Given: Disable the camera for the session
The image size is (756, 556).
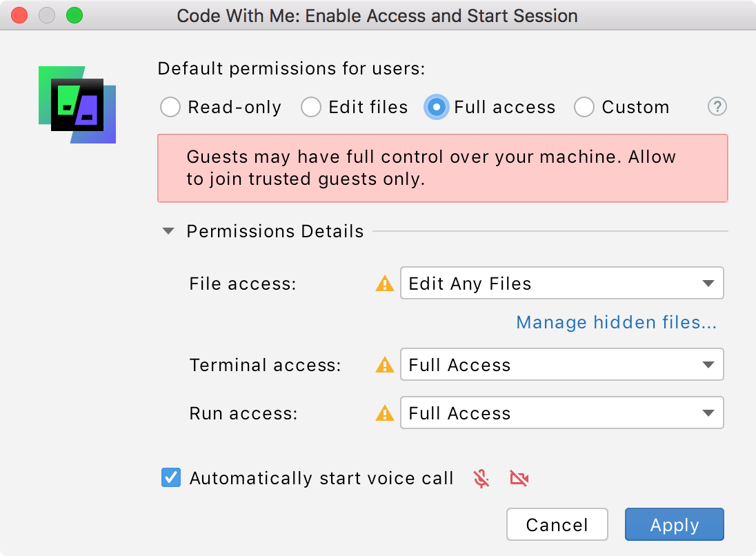Looking at the screenshot, I should point(519,478).
